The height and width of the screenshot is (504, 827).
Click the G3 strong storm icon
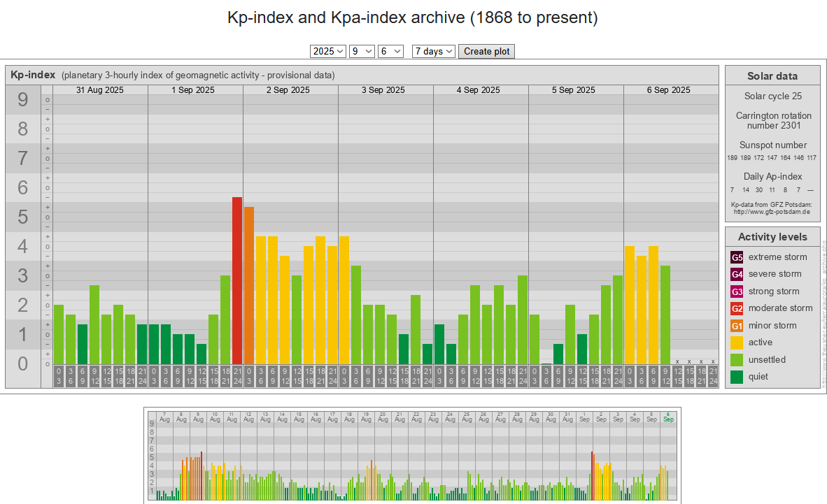pyautogui.click(x=737, y=291)
